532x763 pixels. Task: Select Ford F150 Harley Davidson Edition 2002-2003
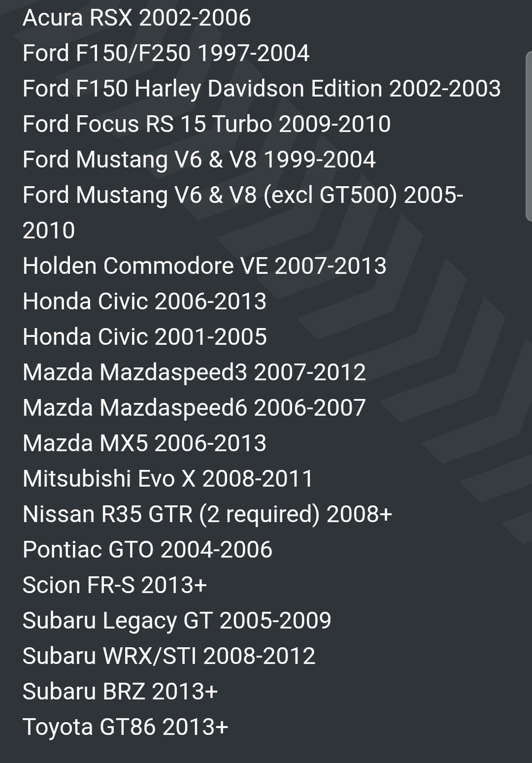pyautogui.click(x=262, y=89)
